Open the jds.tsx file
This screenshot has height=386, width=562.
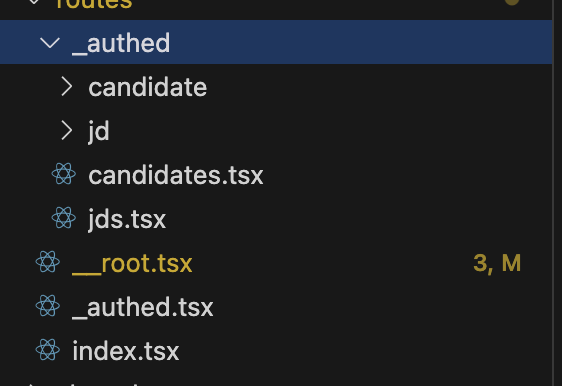[127, 220]
